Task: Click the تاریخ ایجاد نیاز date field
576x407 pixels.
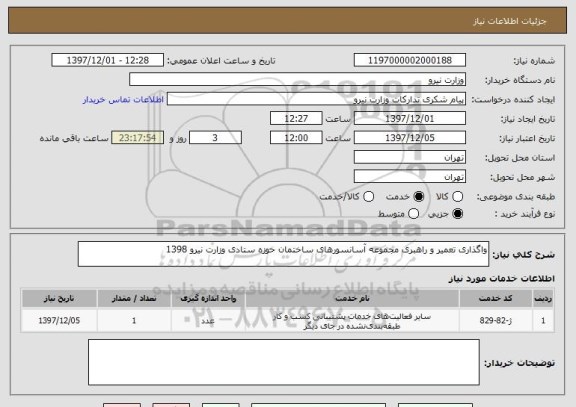Action: pyautogui.click(x=410, y=119)
